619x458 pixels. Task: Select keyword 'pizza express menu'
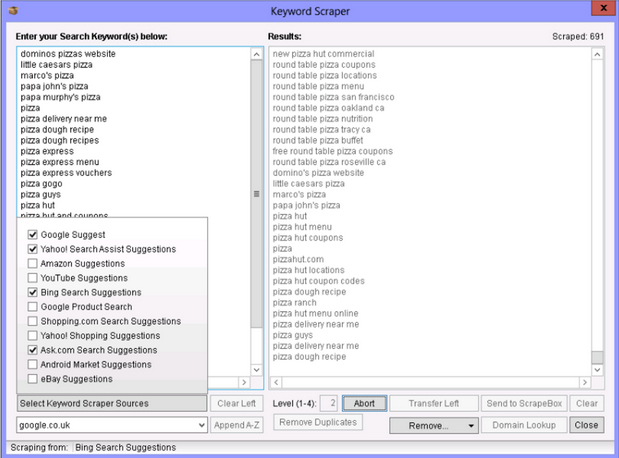(60, 162)
